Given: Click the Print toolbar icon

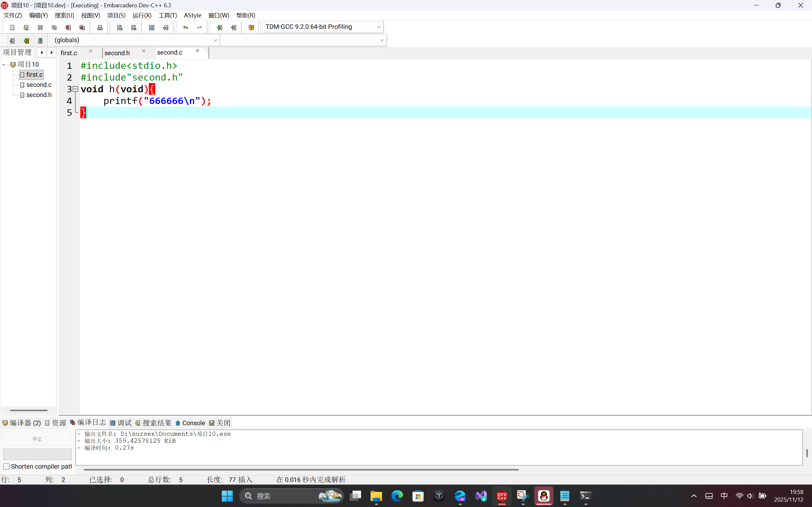Looking at the screenshot, I should click(100, 28).
